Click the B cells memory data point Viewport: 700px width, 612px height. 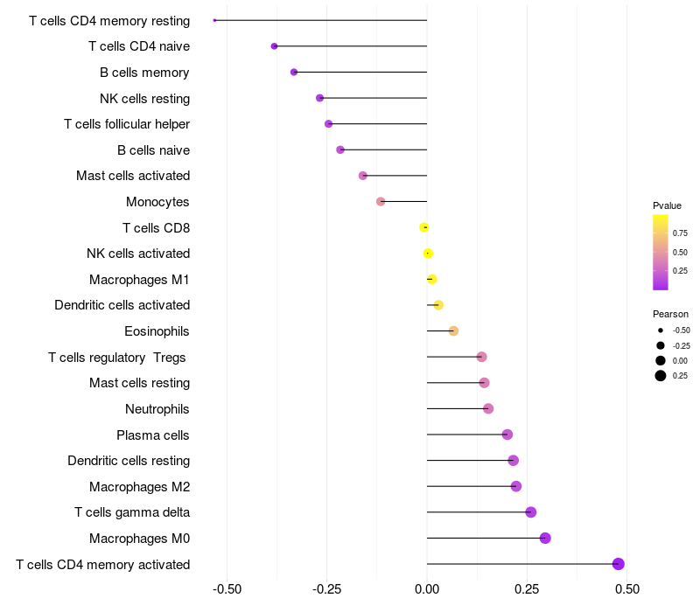(x=294, y=73)
